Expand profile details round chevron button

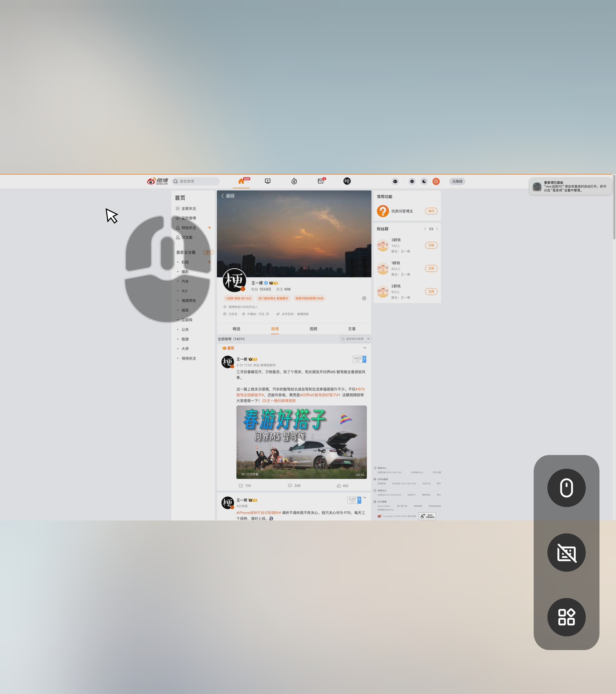(364, 298)
